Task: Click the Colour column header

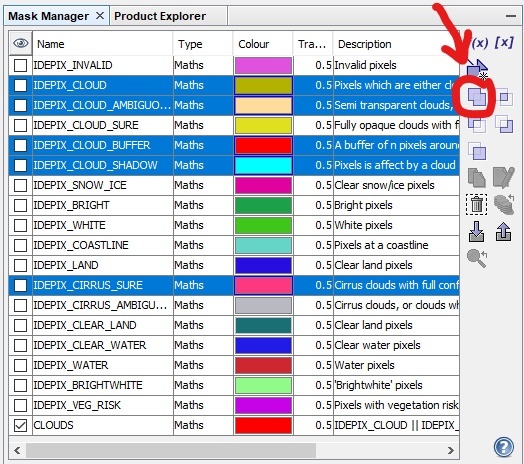Action: 263,44
